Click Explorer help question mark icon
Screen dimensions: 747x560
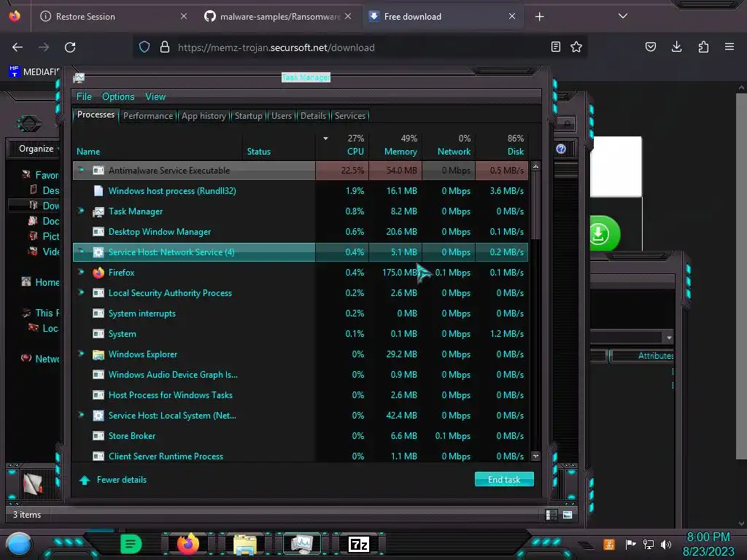(x=561, y=149)
